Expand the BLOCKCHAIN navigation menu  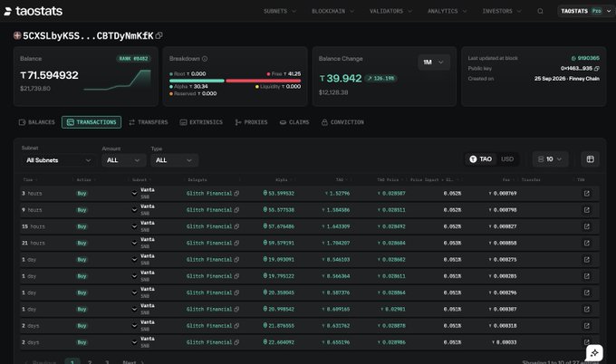[332, 11]
